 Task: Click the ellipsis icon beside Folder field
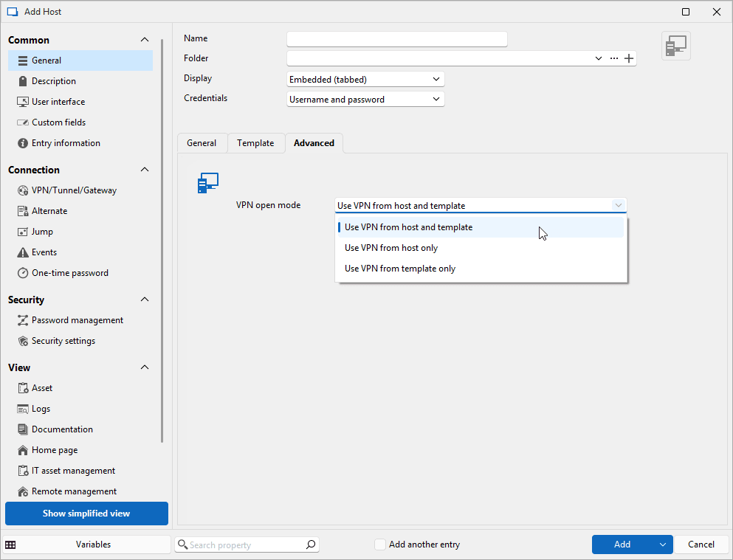613,58
